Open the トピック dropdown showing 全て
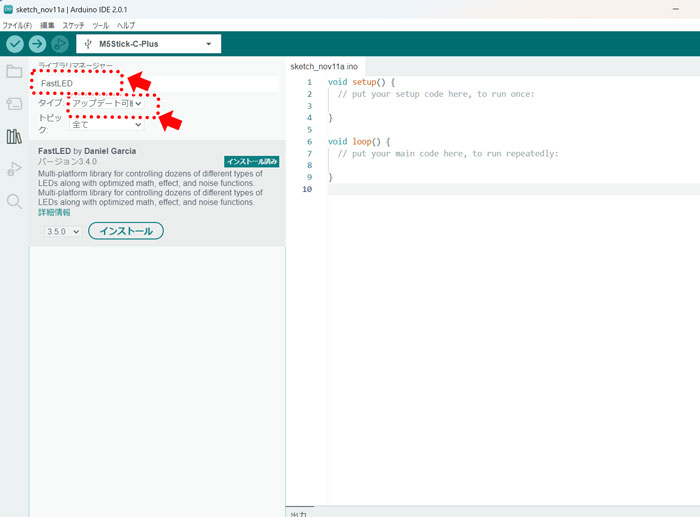Image resolution: width=700 pixels, height=517 pixels. pyautogui.click(x=106, y=125)
